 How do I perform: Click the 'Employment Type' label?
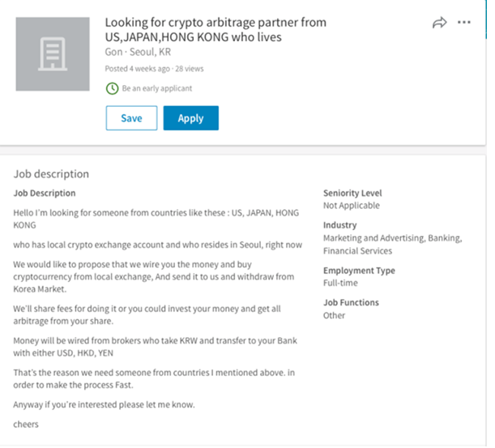pyautogui.click(x=357, y=271)
